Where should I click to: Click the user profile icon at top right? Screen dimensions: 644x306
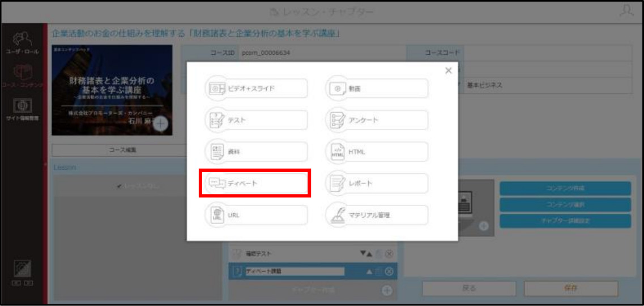click(626, 11)
